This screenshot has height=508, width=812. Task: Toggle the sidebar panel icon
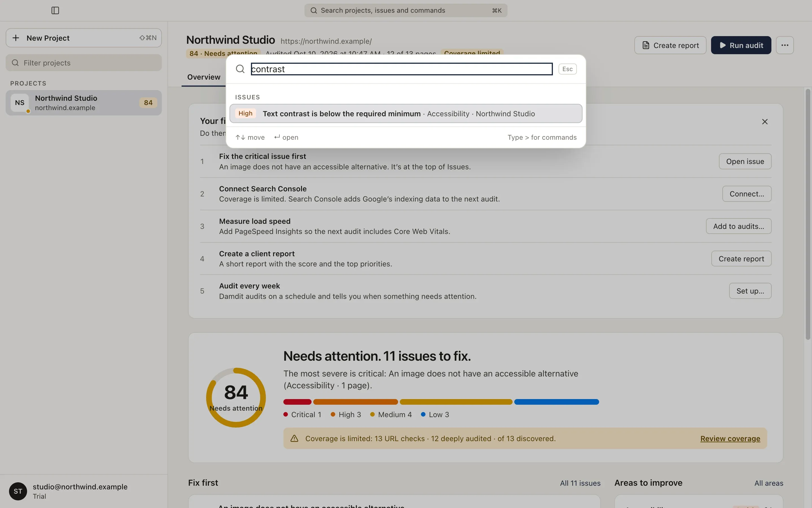tap(55, 10)
